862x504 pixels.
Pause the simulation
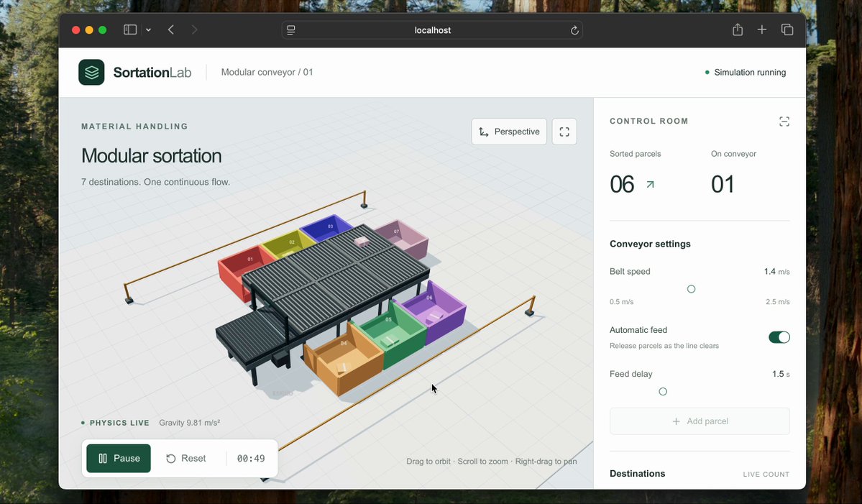point(118,459)
